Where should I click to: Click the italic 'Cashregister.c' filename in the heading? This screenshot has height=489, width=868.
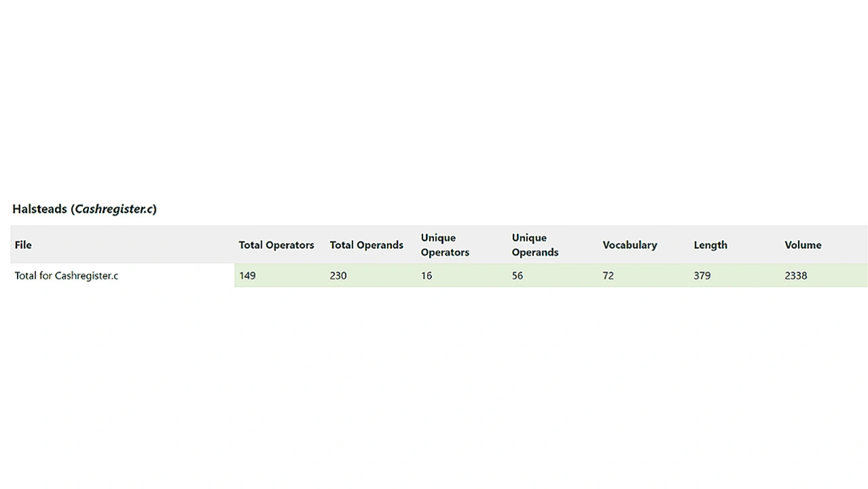(113, 209)
